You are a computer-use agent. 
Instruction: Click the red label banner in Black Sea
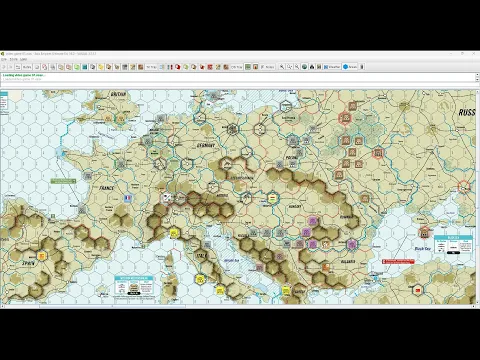coord(398,262)
